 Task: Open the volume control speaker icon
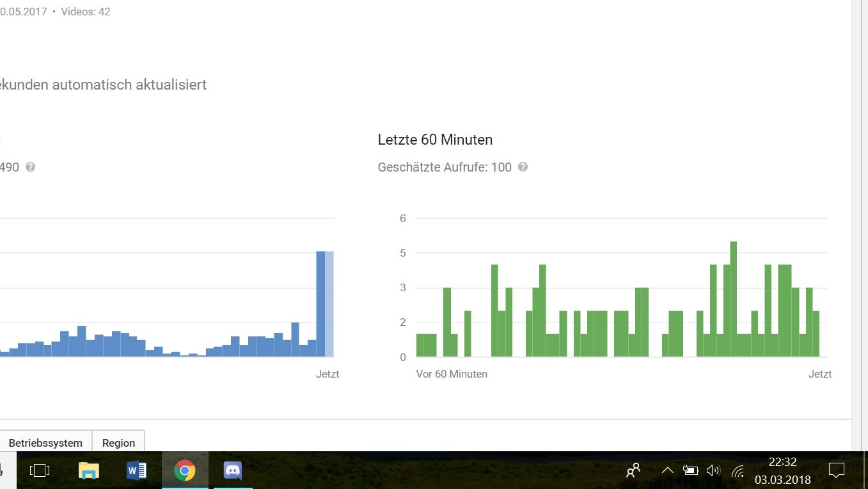coord(713,471)
